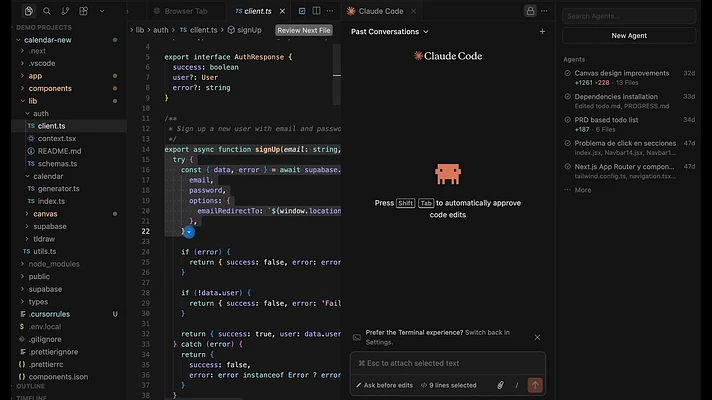Focus the Search Agents field
The height and width of the screenshot is (400, 712).
click(629, 16)
